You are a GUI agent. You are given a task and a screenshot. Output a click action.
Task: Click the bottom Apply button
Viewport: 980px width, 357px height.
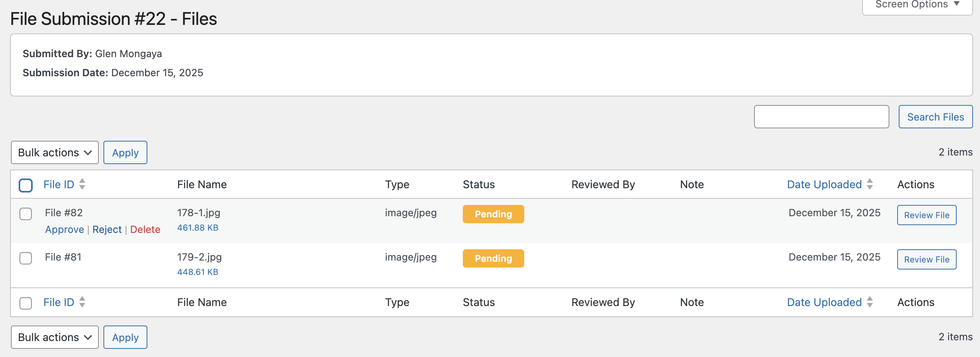point(125,337)
